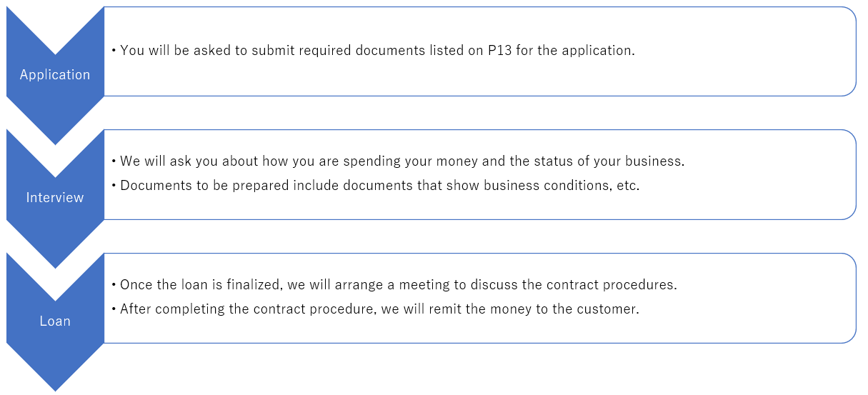Click the bullet marker before "Once the loan"

114,286
